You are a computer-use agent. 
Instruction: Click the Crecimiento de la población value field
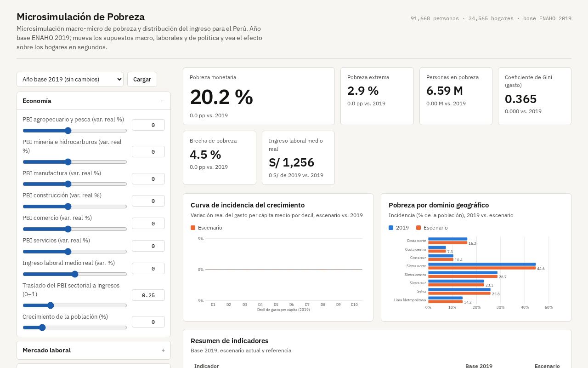[148, 322]
